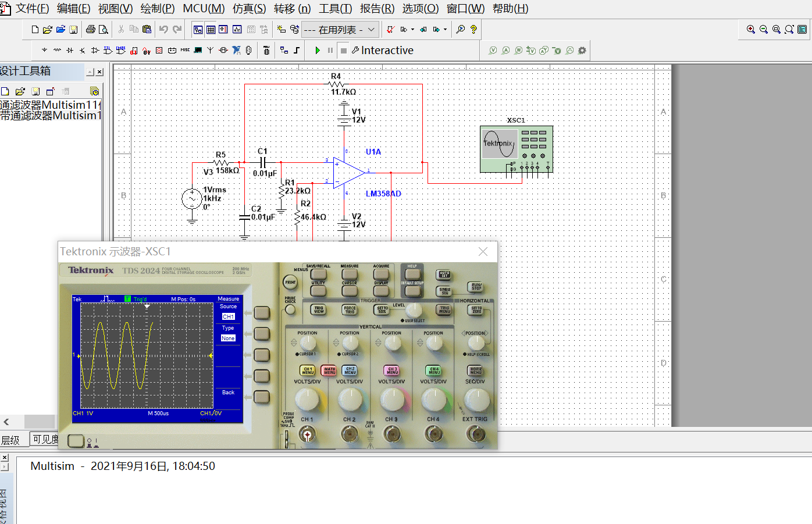812x524 pixels.
Task: Open the Electrical Rules Check icon
Action: (390, 29)
